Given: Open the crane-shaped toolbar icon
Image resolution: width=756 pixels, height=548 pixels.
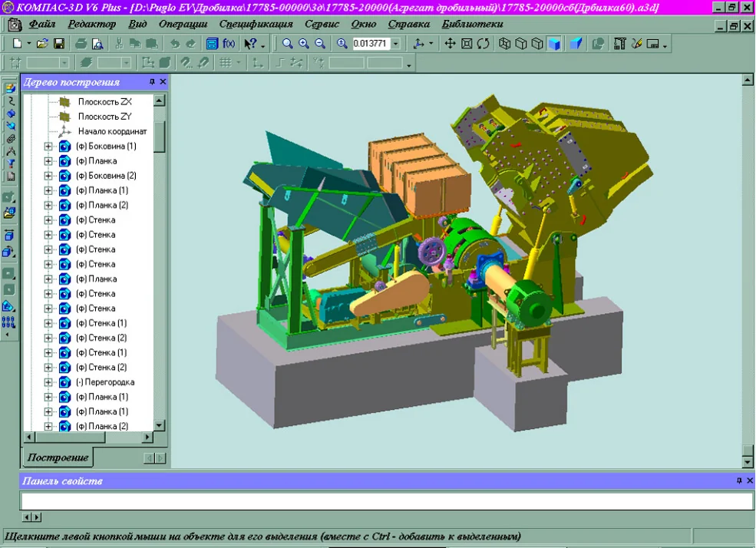Looking at the screenshot, I should click(x=619, y=44).
